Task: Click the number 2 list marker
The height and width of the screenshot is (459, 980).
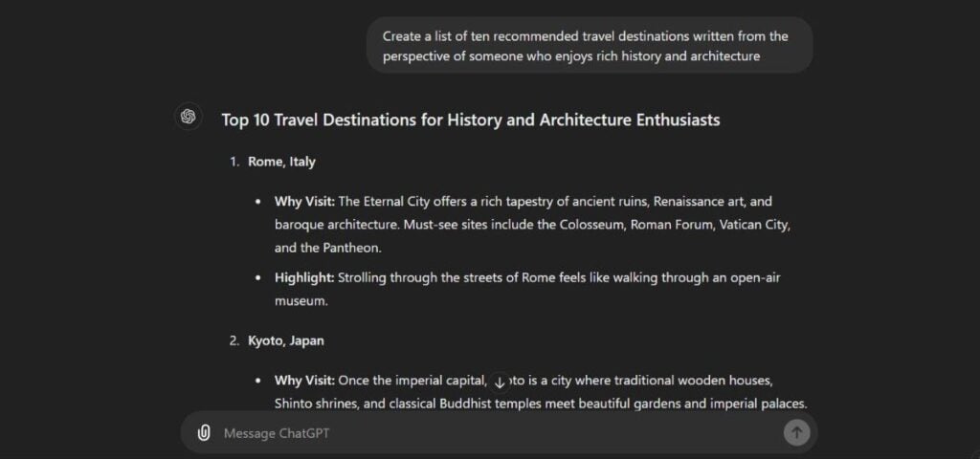Action: pos(234,339)
